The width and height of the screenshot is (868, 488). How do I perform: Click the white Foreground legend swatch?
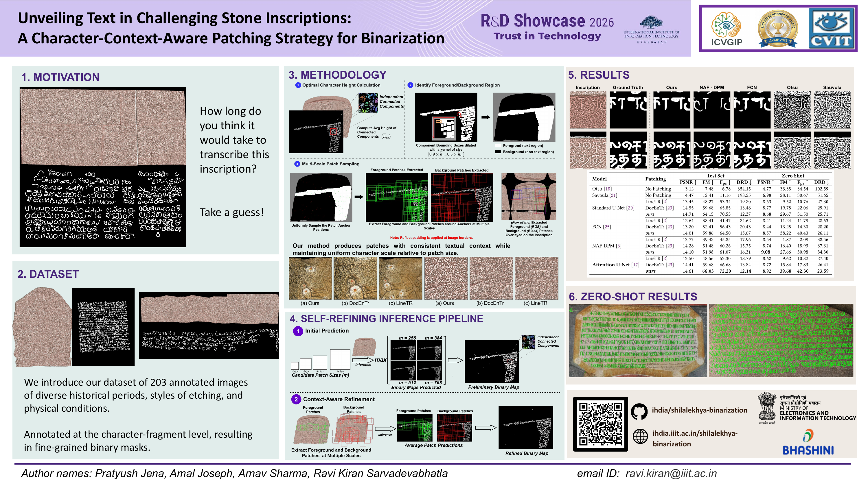tap(498, 146)
